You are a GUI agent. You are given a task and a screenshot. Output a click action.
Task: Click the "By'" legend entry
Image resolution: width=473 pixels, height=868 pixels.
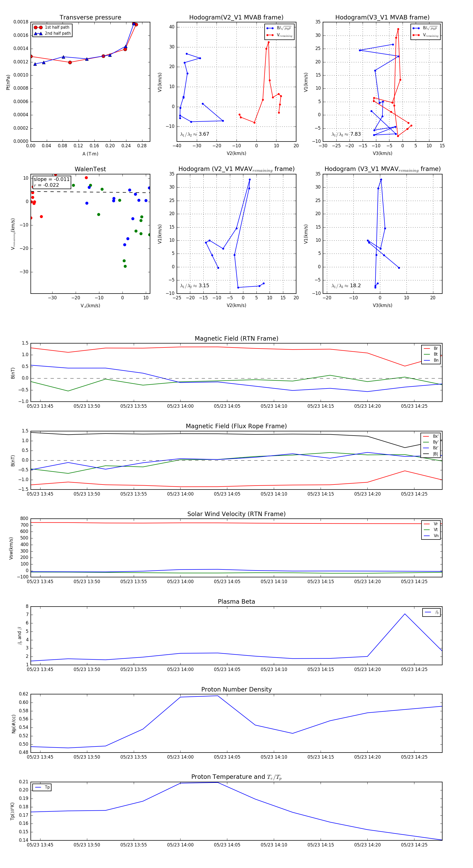[x=431, y=442]
